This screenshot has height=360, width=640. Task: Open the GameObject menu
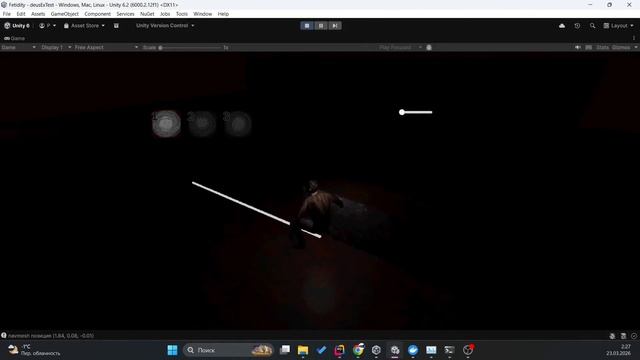pos(64,14)
